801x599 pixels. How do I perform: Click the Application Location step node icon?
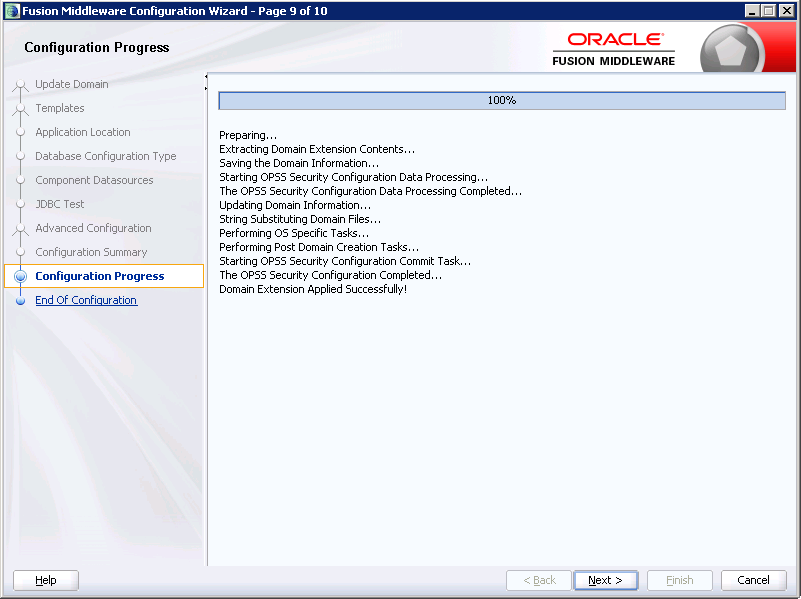[20, 132]
